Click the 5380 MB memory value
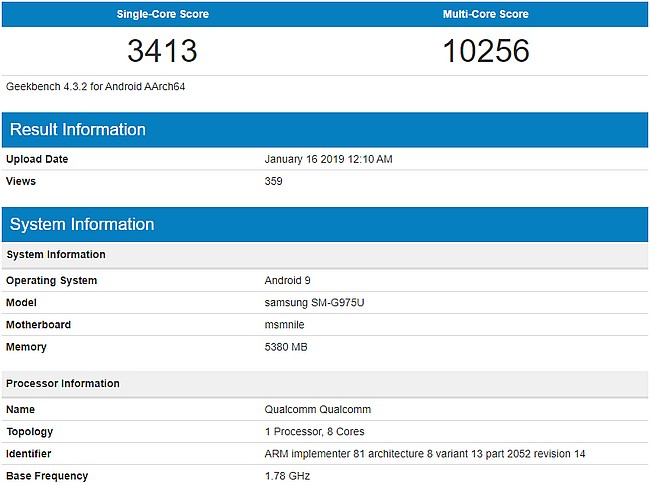The height and width of the screenshot is (485, 650). point(287,347)
